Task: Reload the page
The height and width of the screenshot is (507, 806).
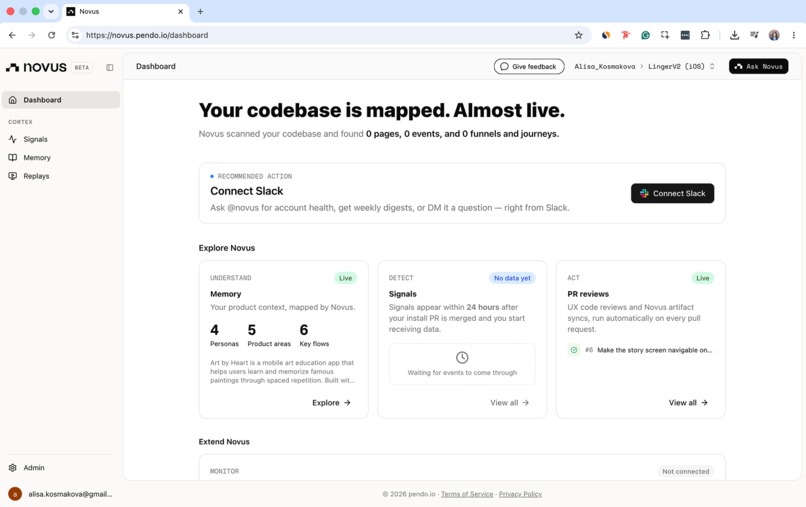Action: [x=51, y=35]
